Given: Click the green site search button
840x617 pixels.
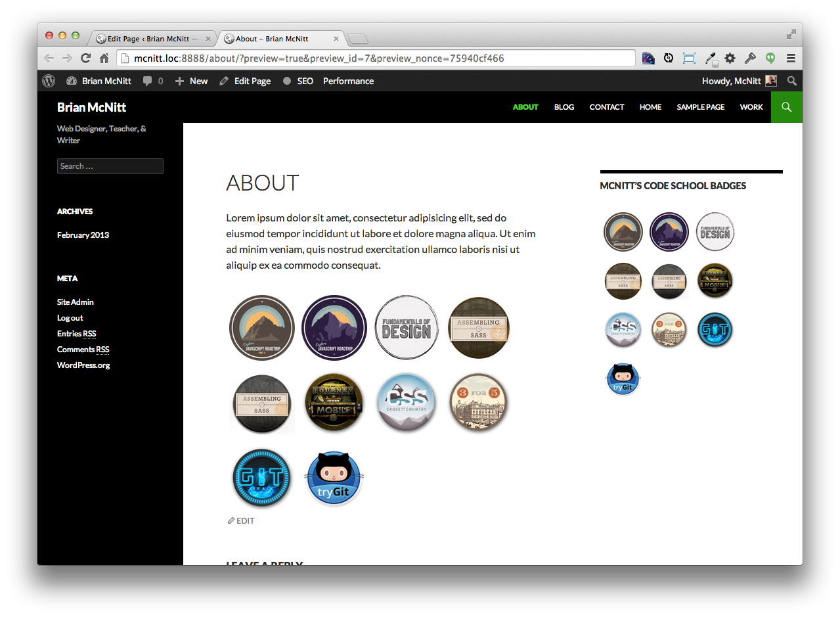Looking at the screenshot, I should [x=787, y=107].
